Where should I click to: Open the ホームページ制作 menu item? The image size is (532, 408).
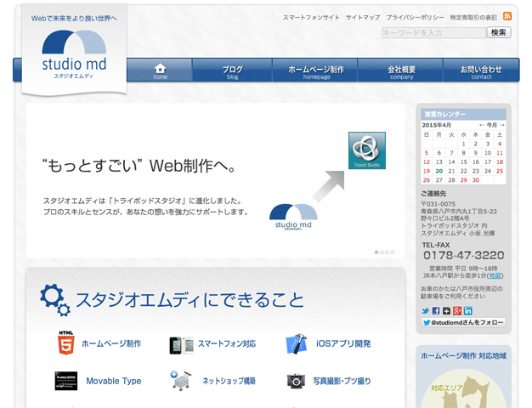316,71
